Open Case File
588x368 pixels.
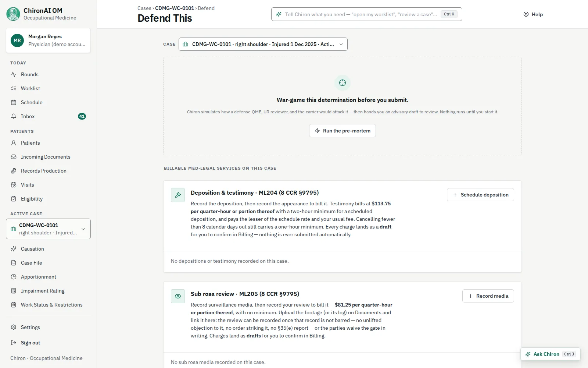(48, 263)
